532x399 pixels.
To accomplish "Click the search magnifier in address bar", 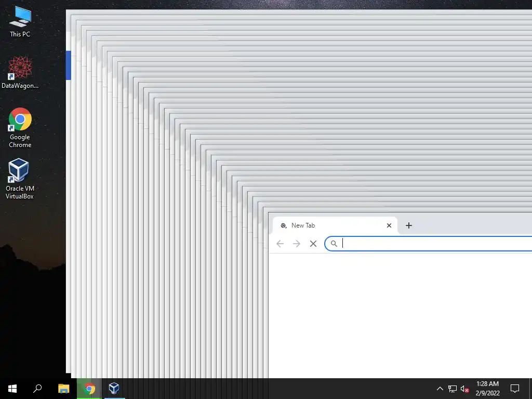I will (334, 244).
